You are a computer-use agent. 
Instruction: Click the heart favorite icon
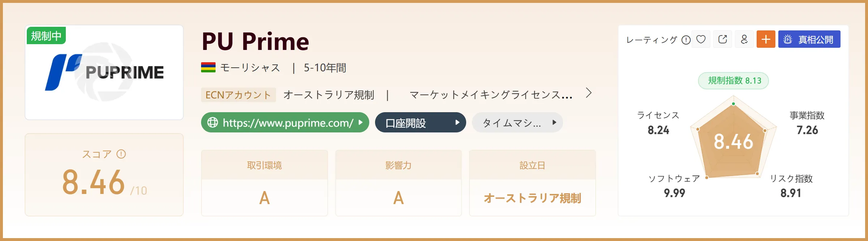pos(701,39)
